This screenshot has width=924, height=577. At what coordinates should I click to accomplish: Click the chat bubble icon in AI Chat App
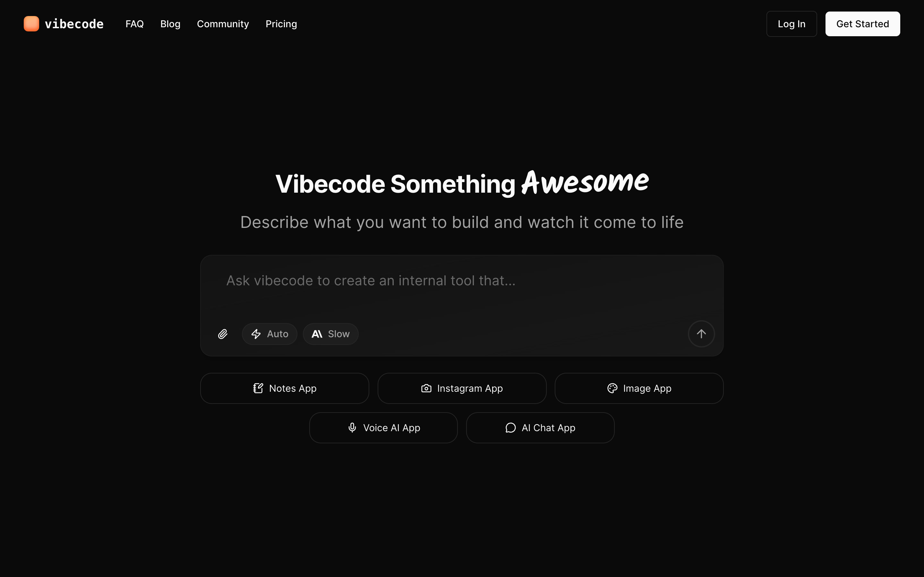coord(510,427)
